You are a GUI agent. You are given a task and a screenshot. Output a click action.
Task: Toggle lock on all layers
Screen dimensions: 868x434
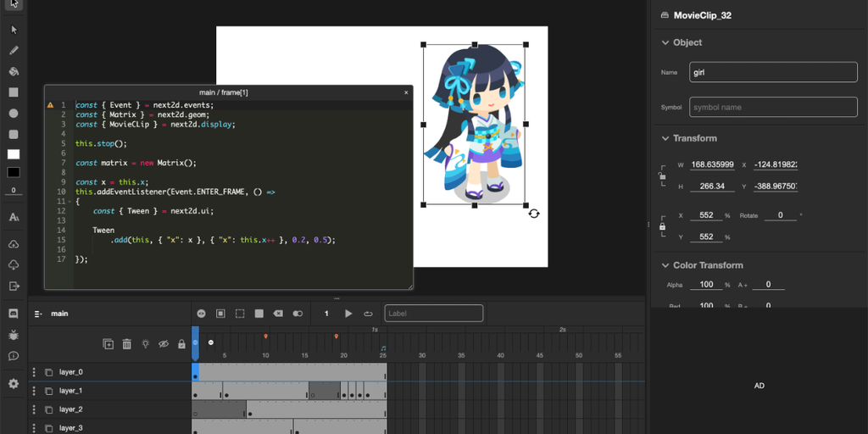(181, 344)
